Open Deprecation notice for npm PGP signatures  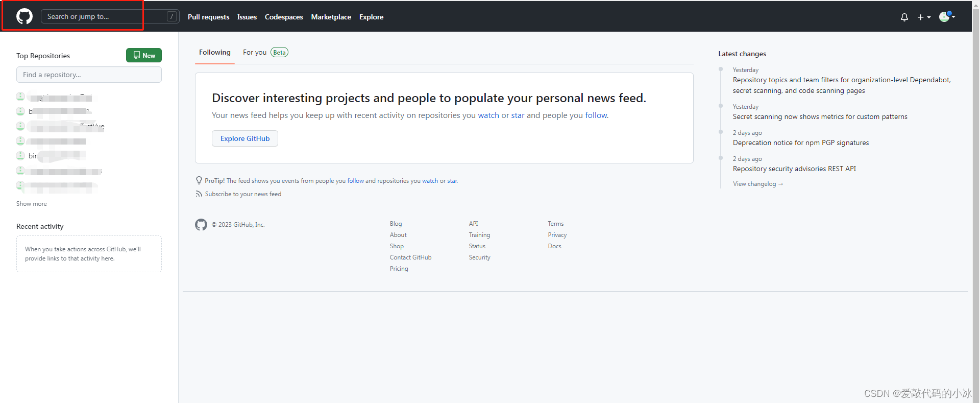[x=801, y=143]
